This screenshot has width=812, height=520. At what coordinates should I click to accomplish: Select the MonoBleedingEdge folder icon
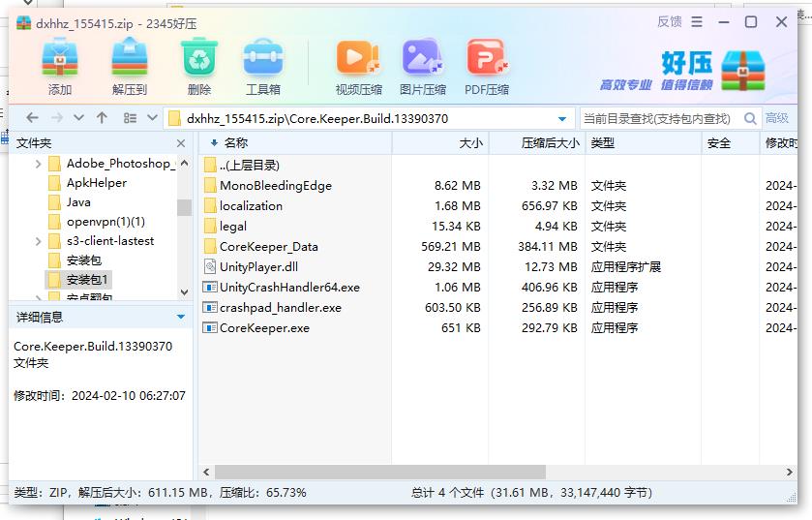point(210,185)
